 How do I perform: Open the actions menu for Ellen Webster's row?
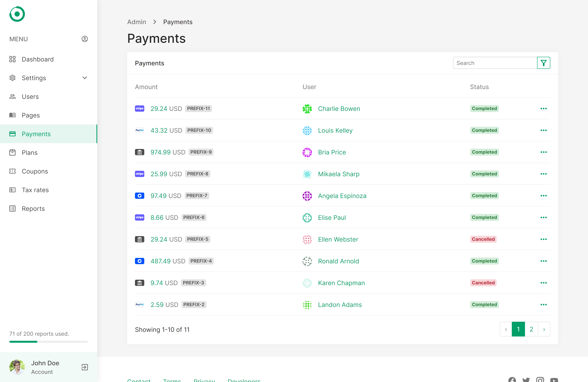pos(543,239)
